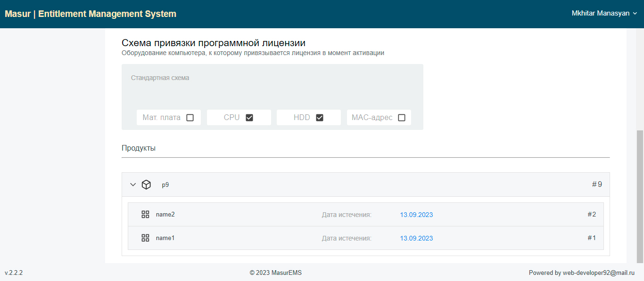Click the © 2023 MasurEMS footer text
This screenshot has width=644, height=281.
pos(276,273)
